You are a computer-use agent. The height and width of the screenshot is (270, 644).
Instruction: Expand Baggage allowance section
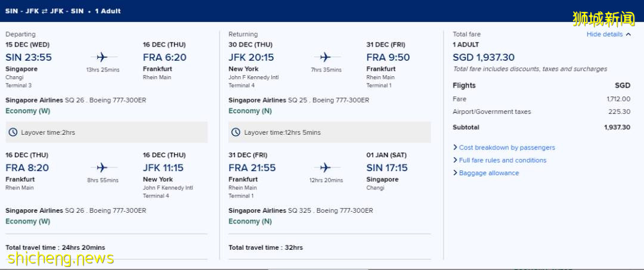488,173
